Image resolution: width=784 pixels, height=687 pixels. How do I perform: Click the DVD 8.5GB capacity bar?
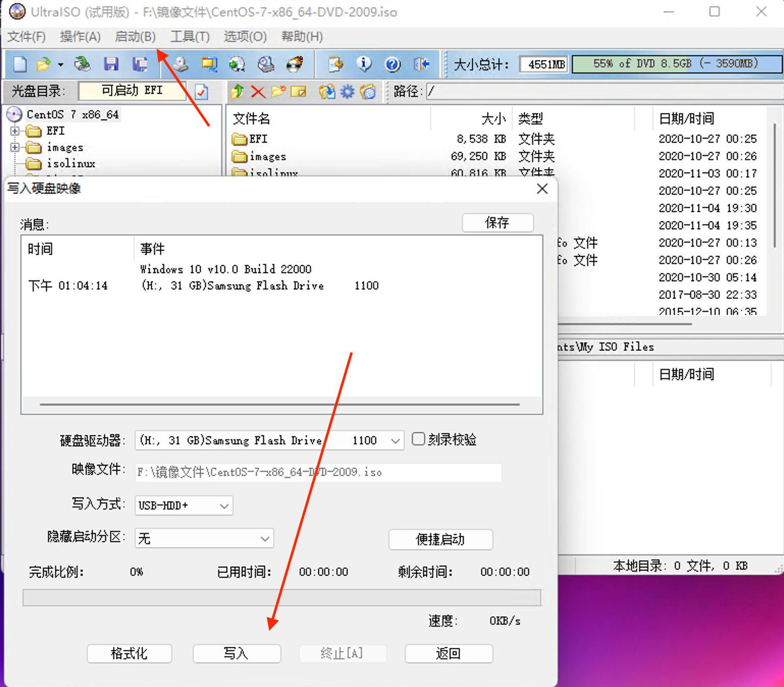click(x=676, y=64)
